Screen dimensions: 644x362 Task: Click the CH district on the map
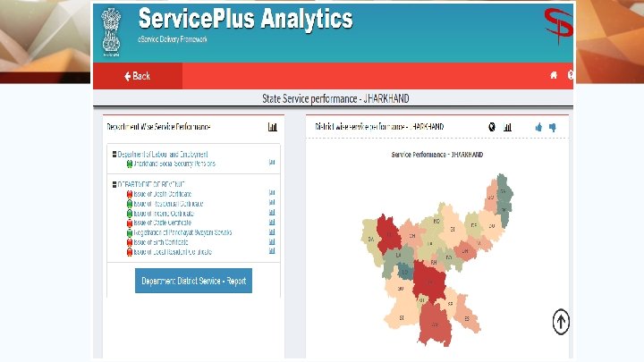pos(412,236)
